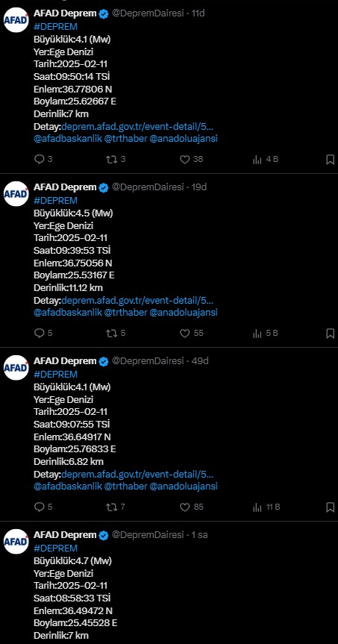Visit the @afadbaskanlik mention in the 49d tweet
This screenshot has width=338, height=644.
click(x=68, y=487)
